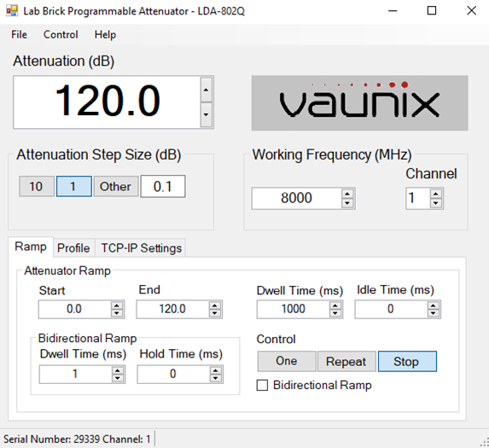Decrease Attenuator Ramp Dwell Time 1000

pos(335,313)
